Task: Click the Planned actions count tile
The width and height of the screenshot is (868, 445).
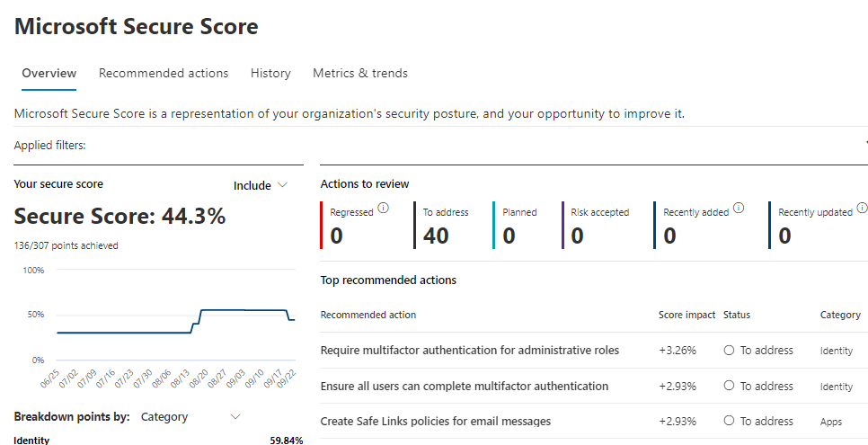Action: pyautogui.click(x=510, y=236)
